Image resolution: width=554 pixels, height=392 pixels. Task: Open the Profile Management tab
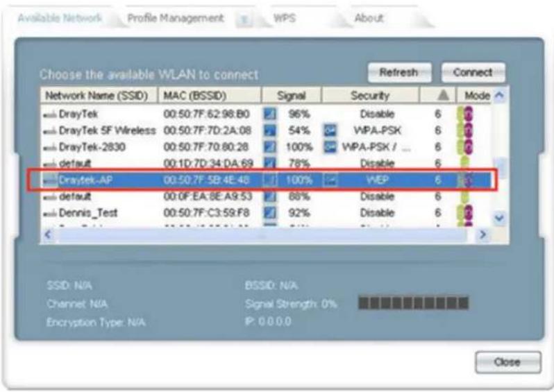tap(176, 18)
